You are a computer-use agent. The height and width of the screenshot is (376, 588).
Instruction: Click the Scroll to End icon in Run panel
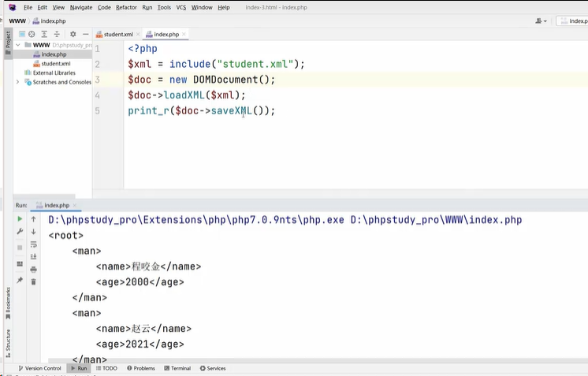point(33,256)
